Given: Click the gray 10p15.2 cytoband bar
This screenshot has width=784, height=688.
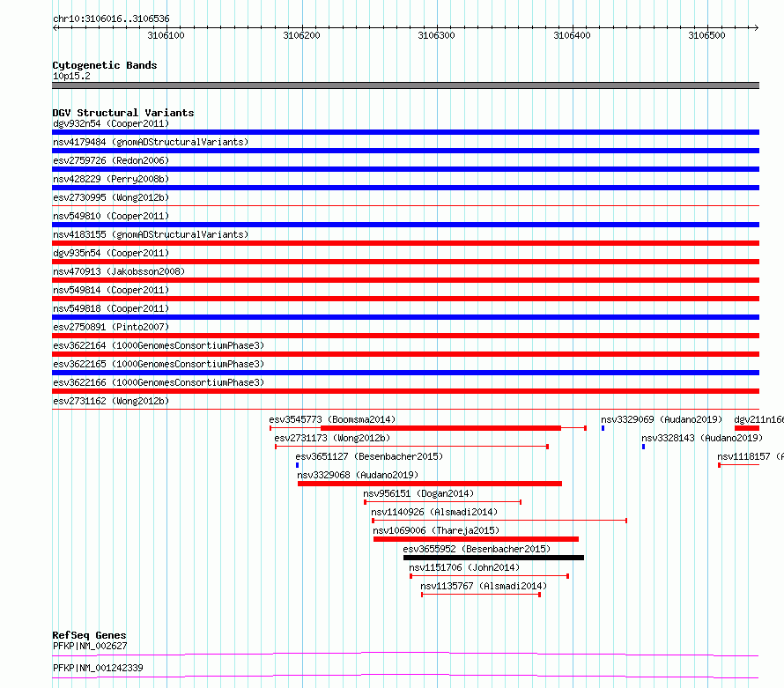Looking at the screenshot, I should 405,85.
